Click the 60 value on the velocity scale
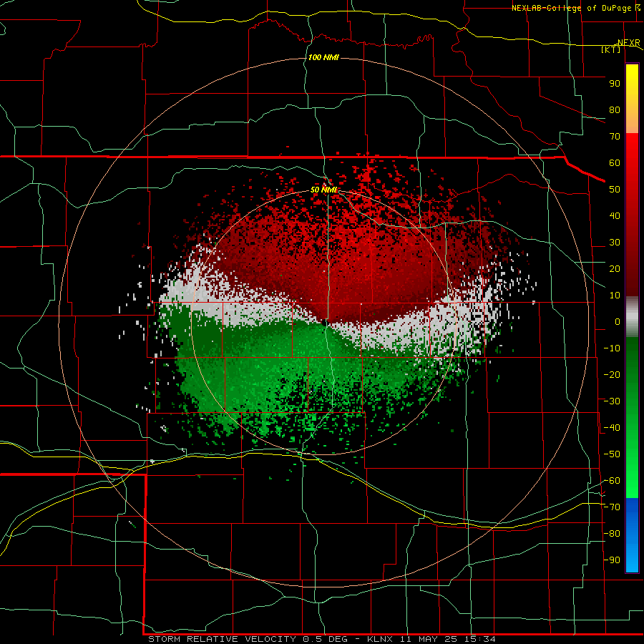 coord(615,163)
